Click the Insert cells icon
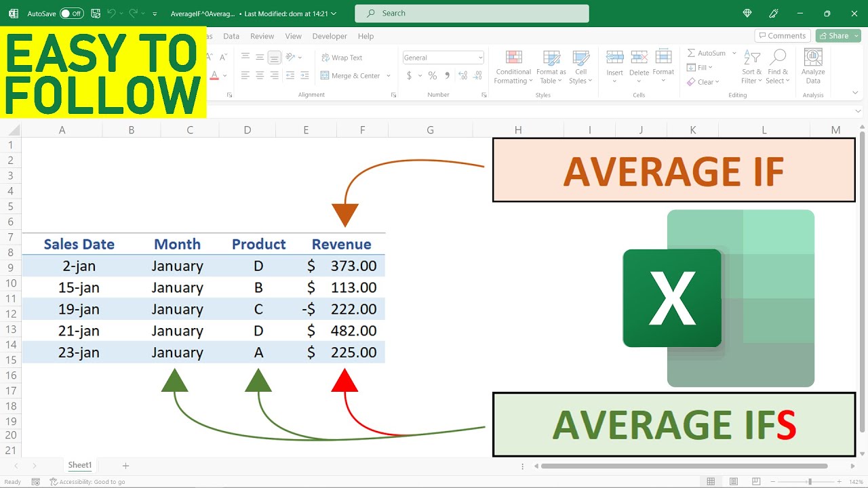 coord(615,58)
